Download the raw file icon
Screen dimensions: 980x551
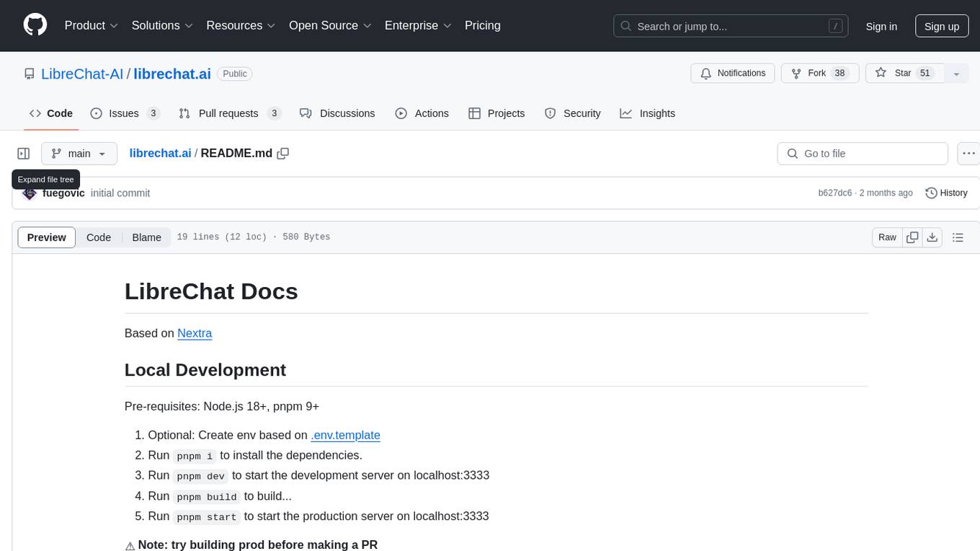coord(932,237)
